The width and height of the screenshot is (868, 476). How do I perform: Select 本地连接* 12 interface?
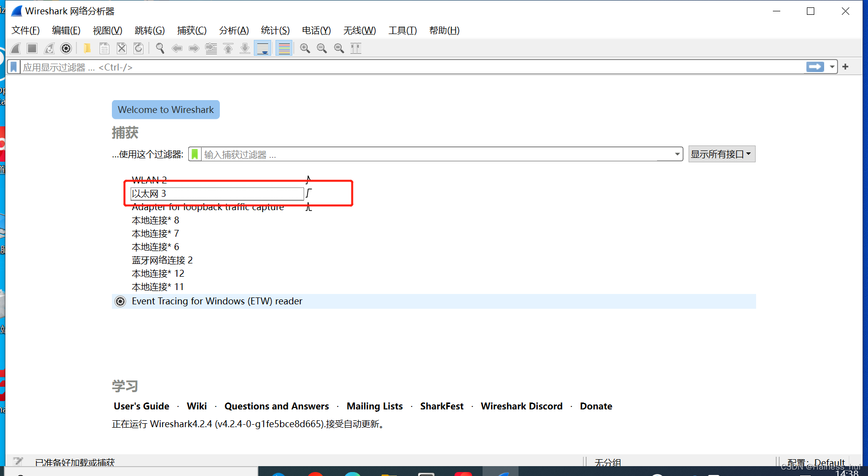pyautogui.click(x=158, y=273)
